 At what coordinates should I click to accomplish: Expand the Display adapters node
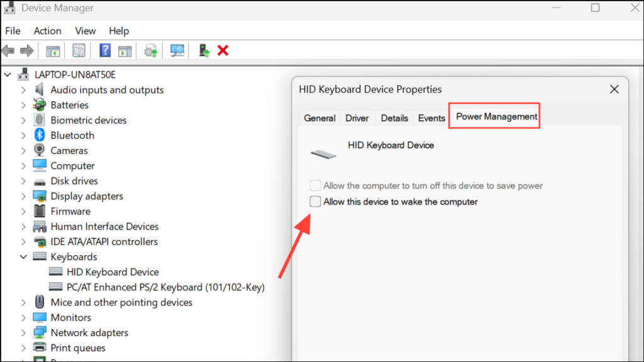(x=23, y=196)
